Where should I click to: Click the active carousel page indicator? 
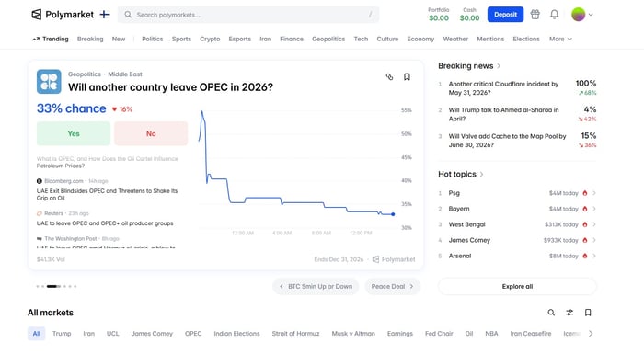(x=53, y=286)
